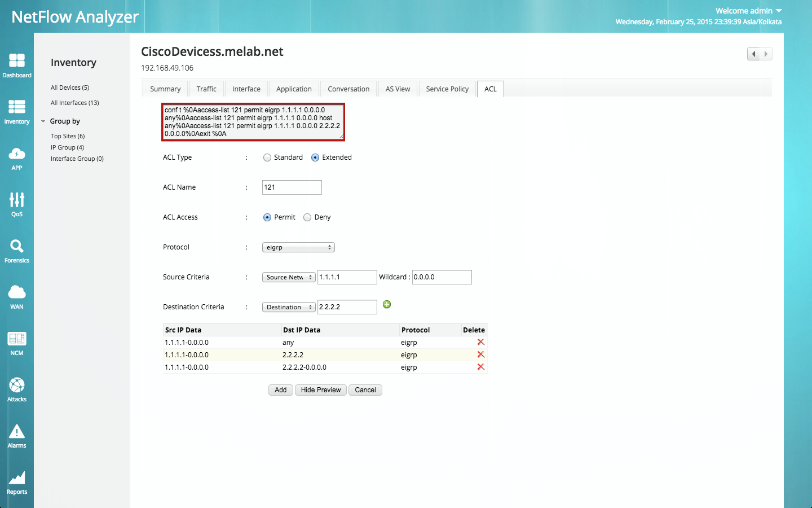Click the Hide Preview button
The image size is (812, 508).
321,390
